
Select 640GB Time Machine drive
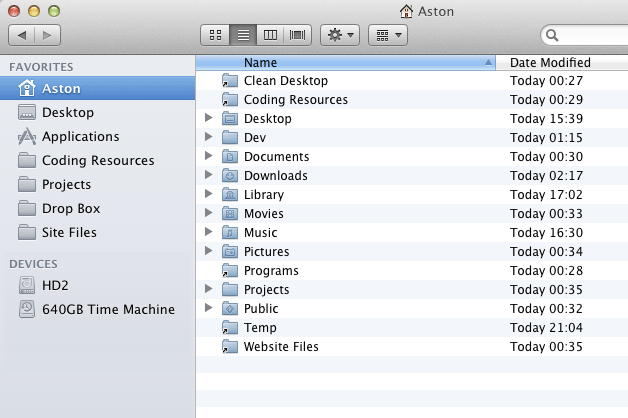tap(108, 309)
